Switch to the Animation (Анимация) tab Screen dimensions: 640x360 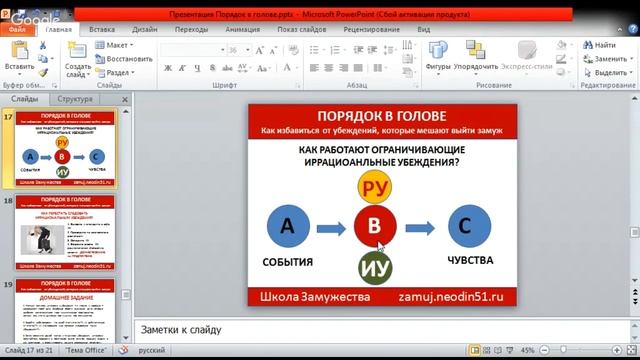[242, 29]
